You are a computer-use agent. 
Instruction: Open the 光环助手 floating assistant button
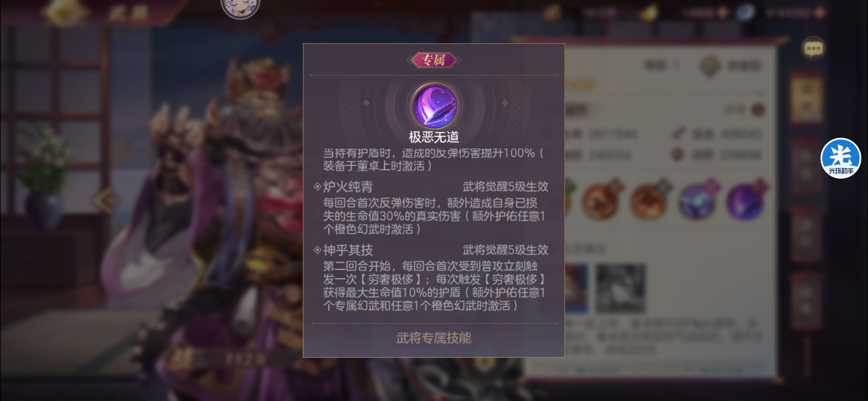(x=840, y=159)
